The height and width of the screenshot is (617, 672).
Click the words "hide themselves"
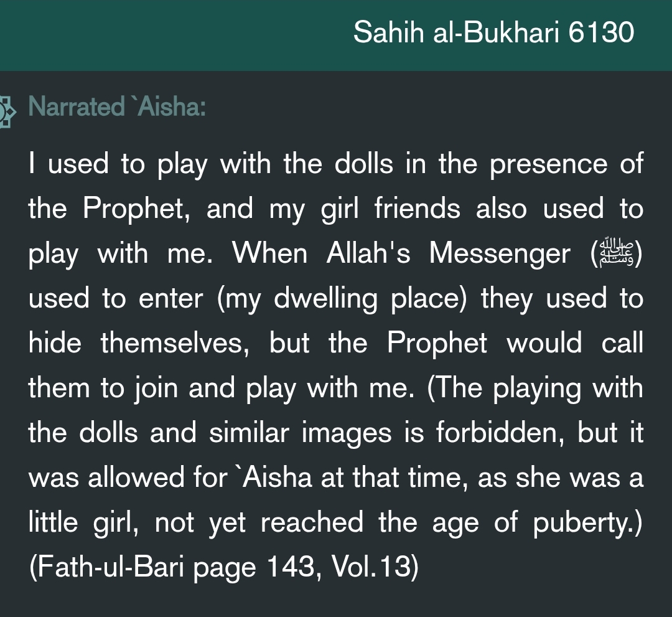(x=139, y=344)
